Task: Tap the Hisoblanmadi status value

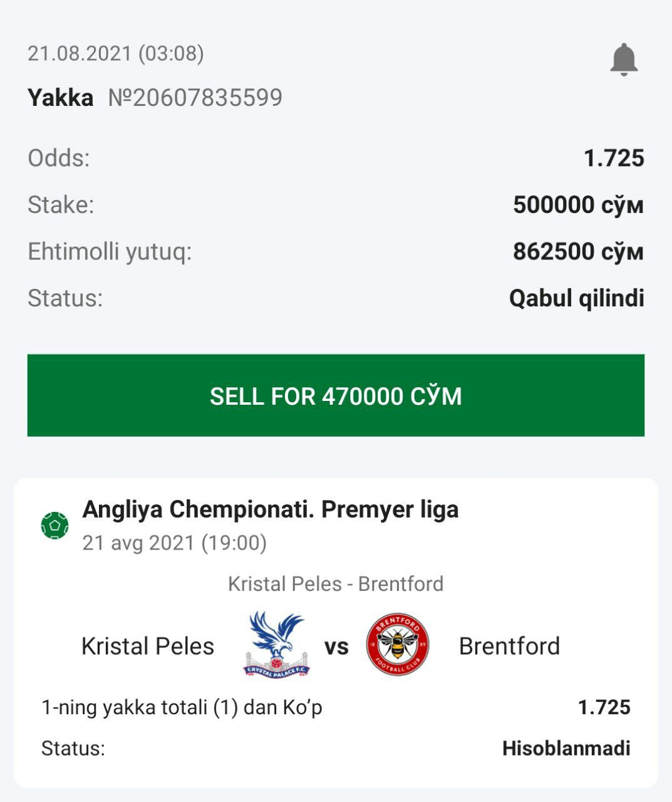Action: click(x=566, y=748)
